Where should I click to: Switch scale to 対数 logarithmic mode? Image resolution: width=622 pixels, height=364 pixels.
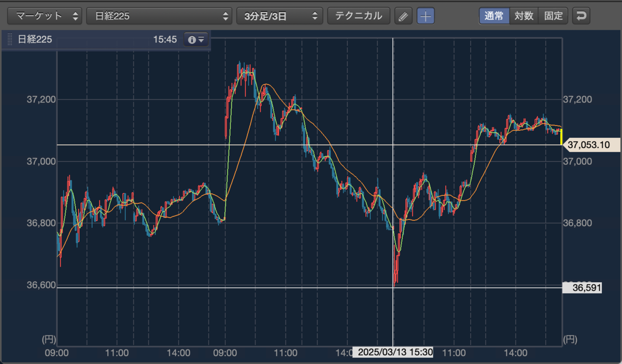click(524, 16)
